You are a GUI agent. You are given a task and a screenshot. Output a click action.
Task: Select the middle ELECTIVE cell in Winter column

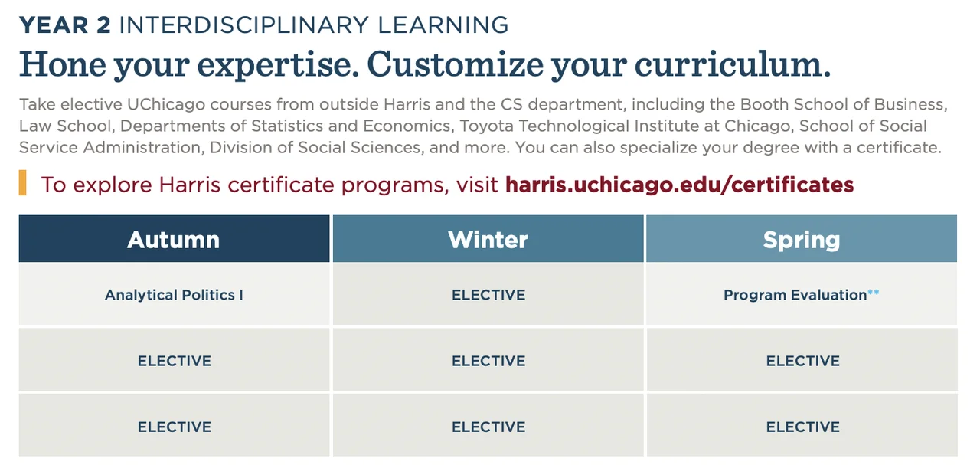[x=488, y=361]
